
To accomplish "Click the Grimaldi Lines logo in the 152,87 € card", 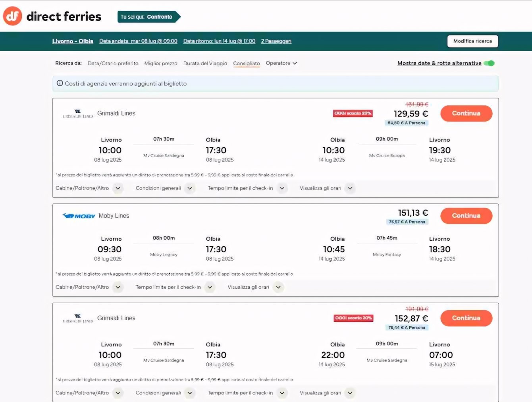I will tap(78, 318).
